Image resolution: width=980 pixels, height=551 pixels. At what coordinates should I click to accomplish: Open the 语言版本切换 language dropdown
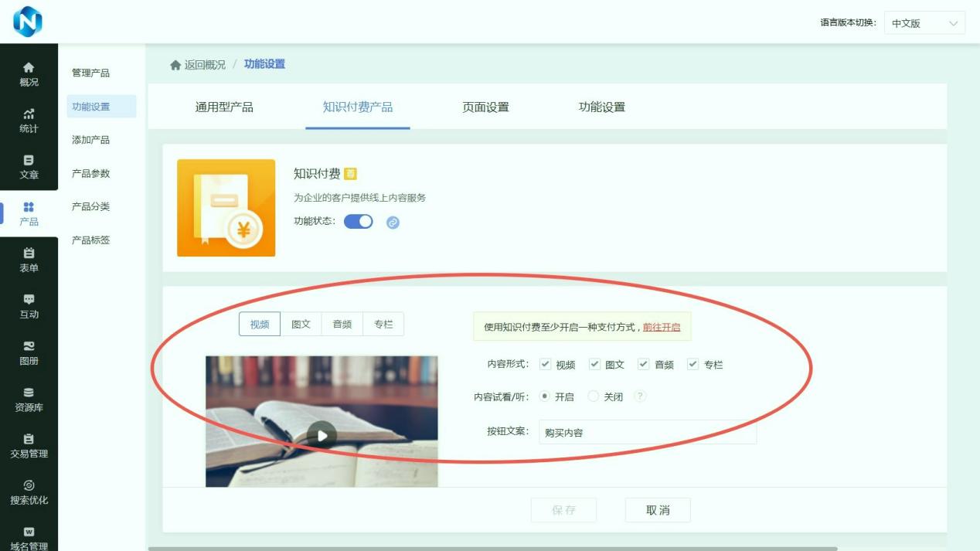(924, 23)
